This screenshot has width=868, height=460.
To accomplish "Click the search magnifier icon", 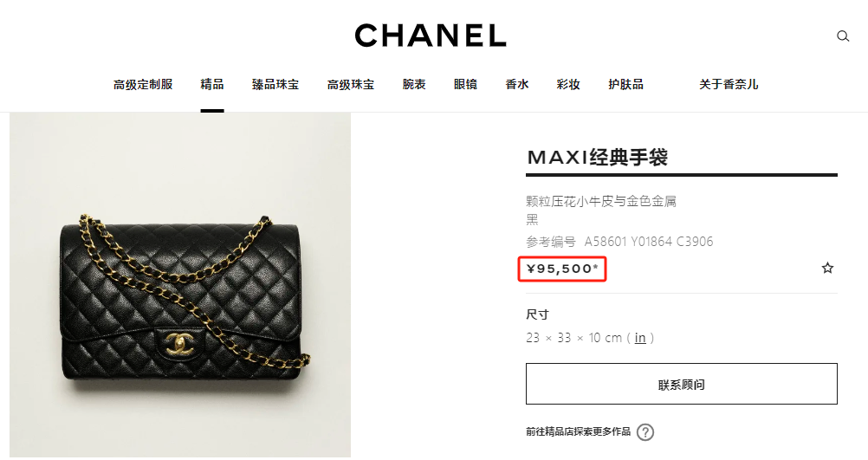I will click(843, 36).
